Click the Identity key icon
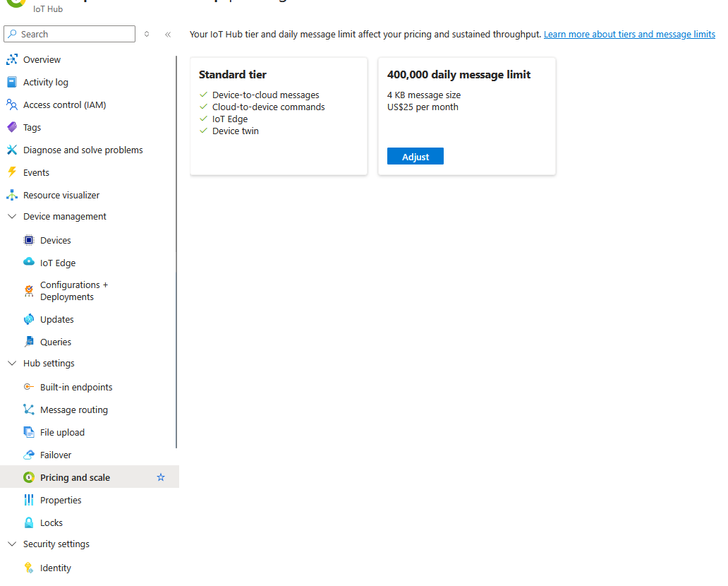The height and width of the screenshot is (586, 728). tap(29, 568)
